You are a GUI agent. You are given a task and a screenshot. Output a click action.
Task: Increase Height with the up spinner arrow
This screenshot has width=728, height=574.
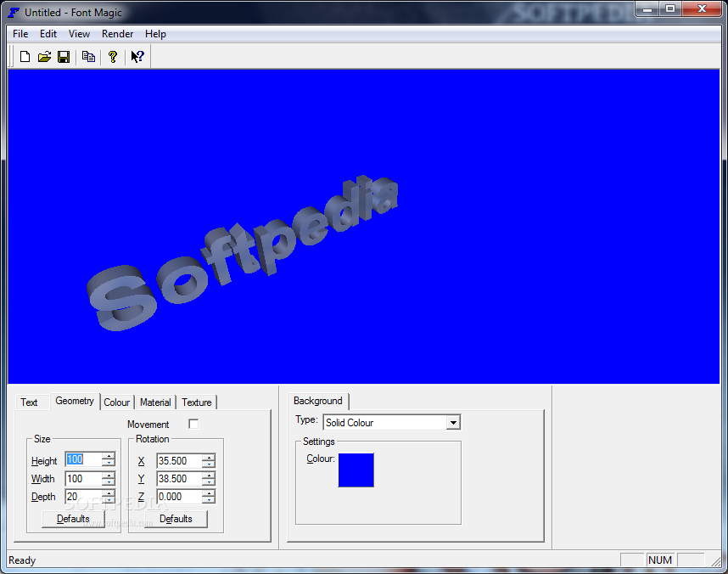coord(109,456)
